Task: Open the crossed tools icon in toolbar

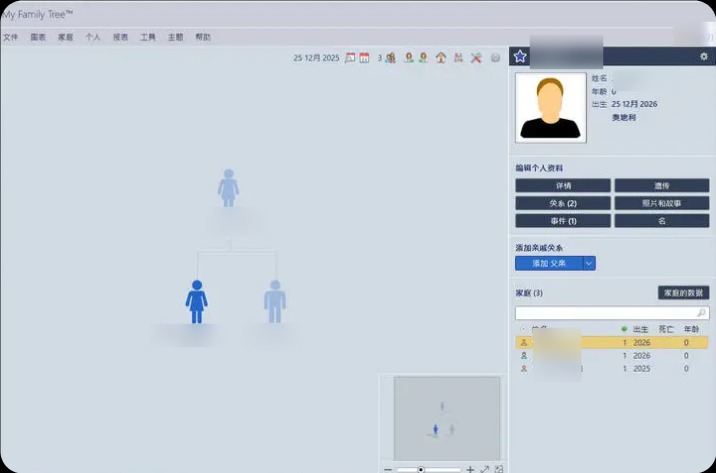Action: [x=476, y=58]
